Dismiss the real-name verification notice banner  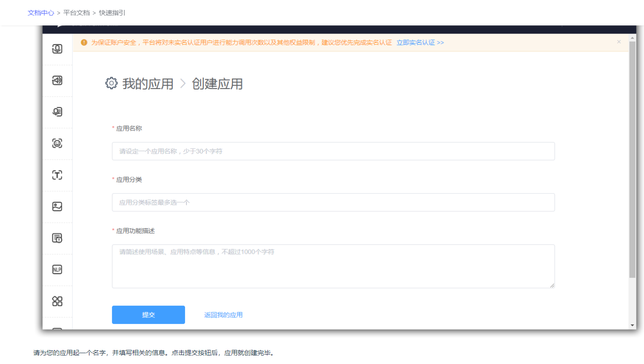(619, 41)
